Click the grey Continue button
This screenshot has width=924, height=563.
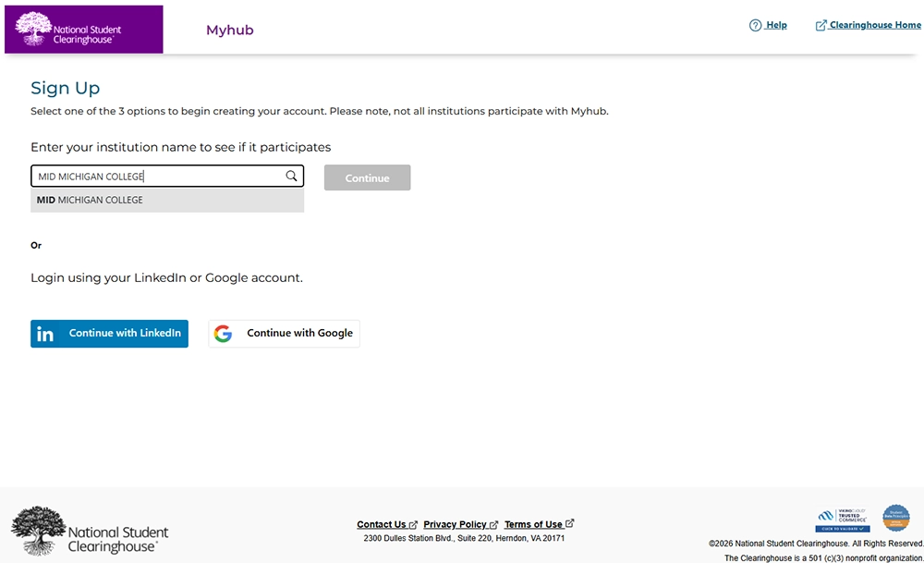pyautogui.click(x=367, y=177)
